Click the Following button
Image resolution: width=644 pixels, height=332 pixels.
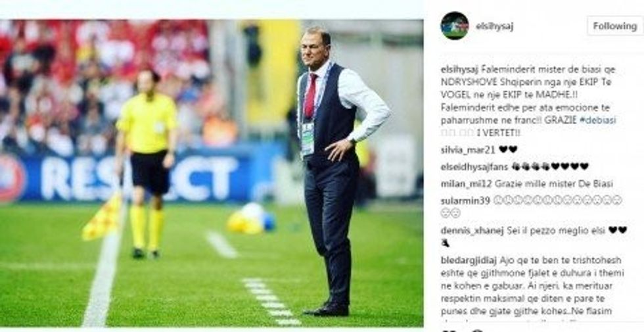click(615, 26)
